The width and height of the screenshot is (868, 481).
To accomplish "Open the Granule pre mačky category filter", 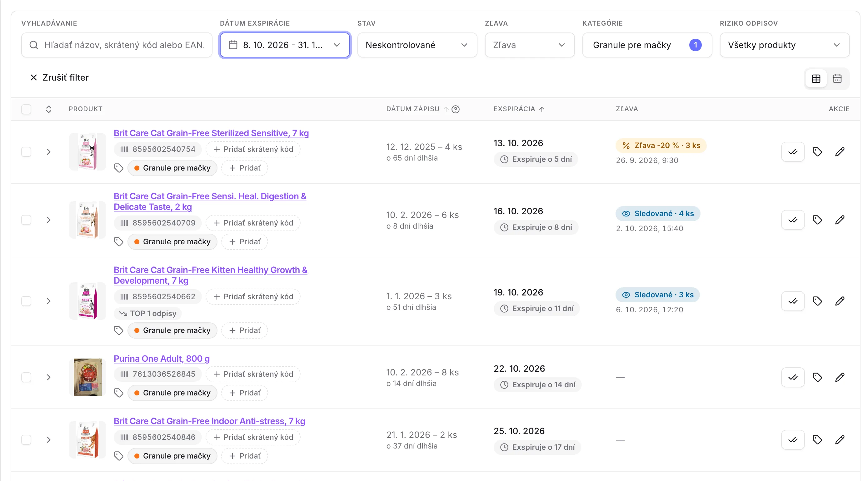I will [647, 45].
